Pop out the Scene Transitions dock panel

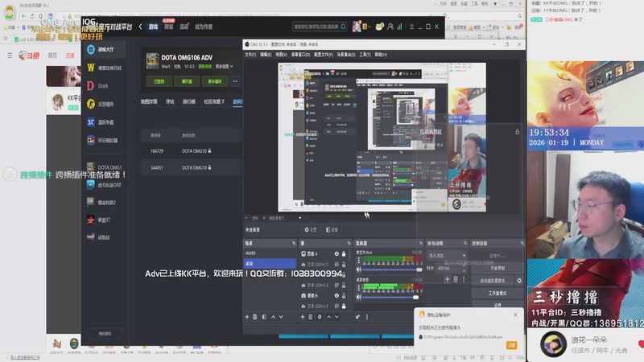click(465, 243)
